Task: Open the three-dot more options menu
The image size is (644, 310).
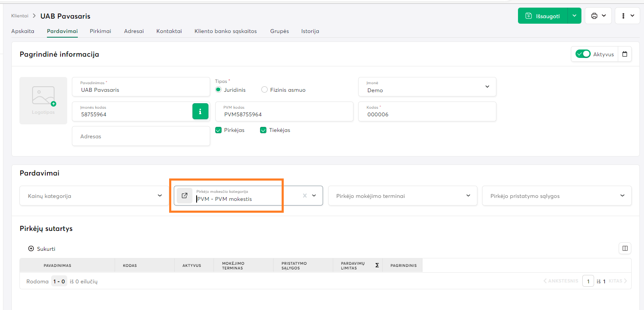Action: [627, 16]
